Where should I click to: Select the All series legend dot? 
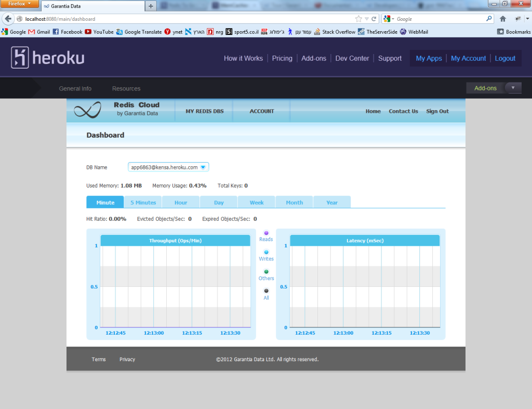click(266, 291)
